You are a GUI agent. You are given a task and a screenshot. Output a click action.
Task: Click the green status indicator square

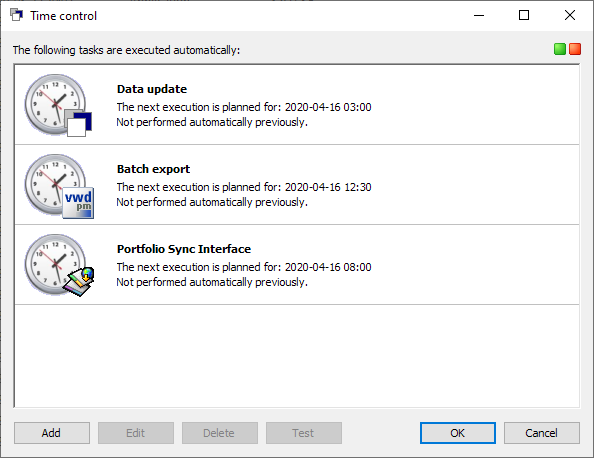pyautogui.click(x=560, y=49)
